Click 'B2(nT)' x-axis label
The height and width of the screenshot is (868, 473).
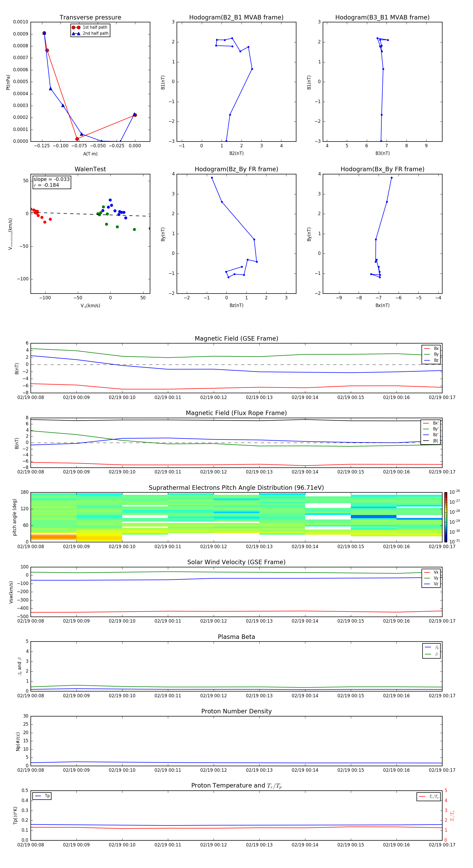click(x=236, y=153)
